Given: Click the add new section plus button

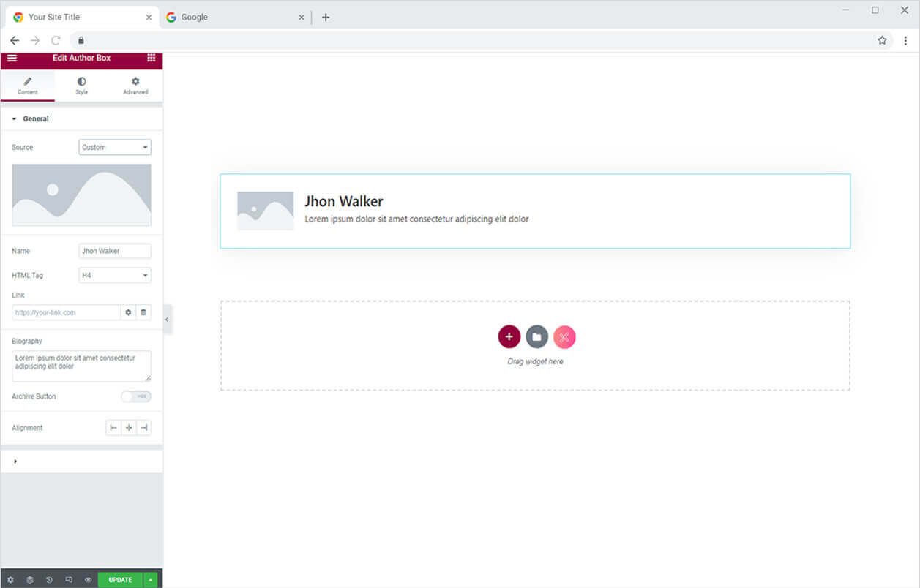Looking at the screenshot, I should [x=509, y=337].
